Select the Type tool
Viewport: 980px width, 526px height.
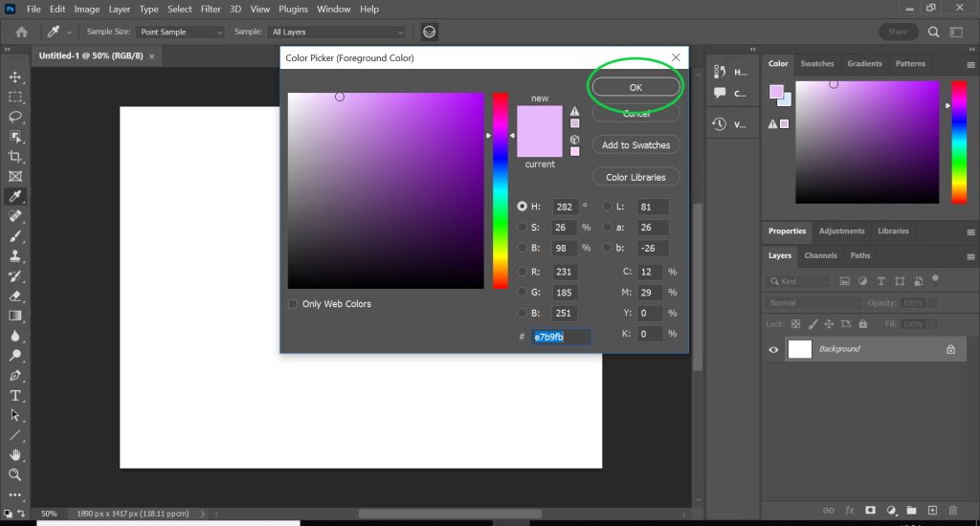[15, 395]
